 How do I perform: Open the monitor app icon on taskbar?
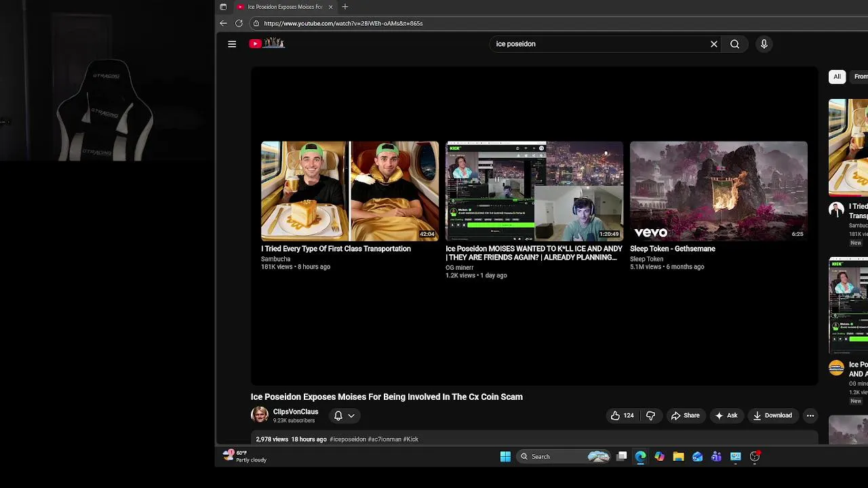coord(736,457)
